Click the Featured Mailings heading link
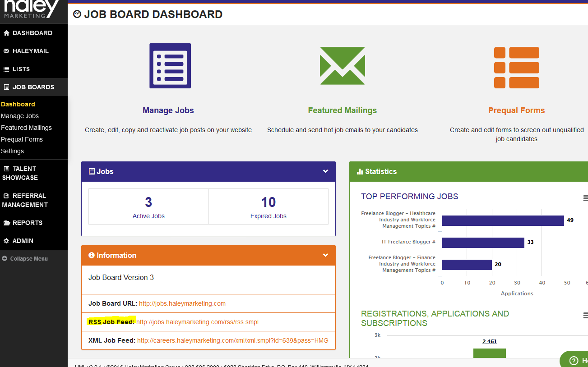This screenshot has height=367, width=588. (343, 110)
